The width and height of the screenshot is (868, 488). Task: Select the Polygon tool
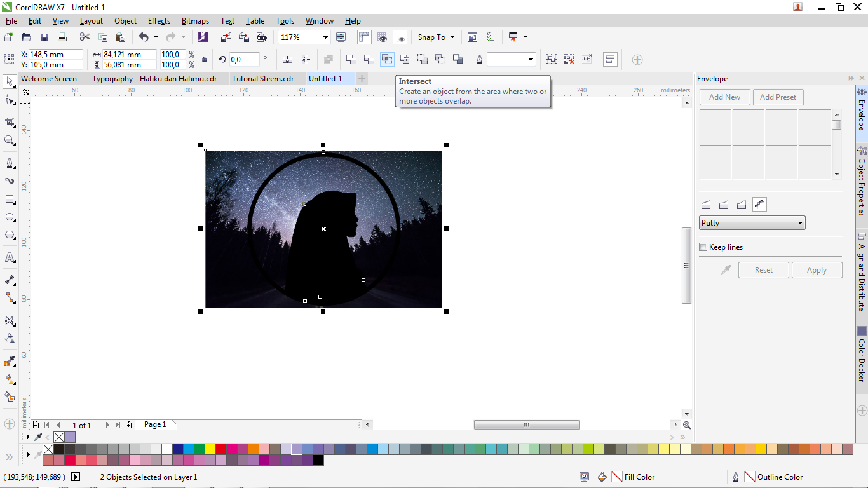10,235
